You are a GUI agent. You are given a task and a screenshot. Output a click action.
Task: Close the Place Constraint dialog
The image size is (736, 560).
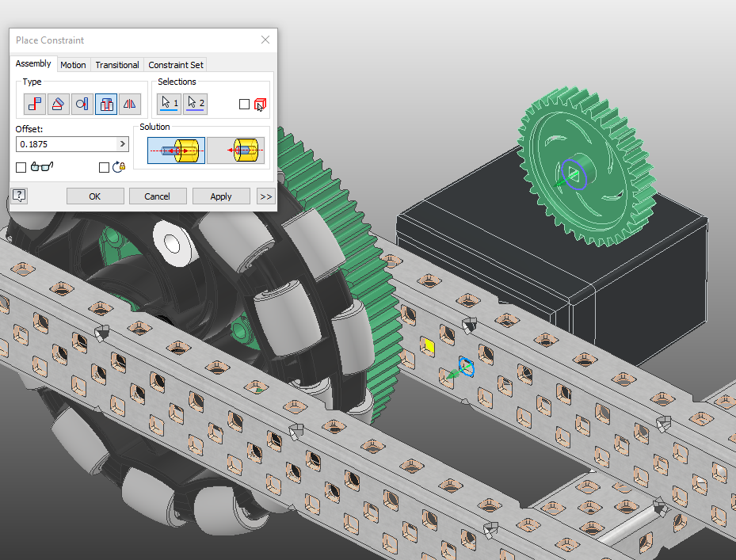tap(265, 40)
